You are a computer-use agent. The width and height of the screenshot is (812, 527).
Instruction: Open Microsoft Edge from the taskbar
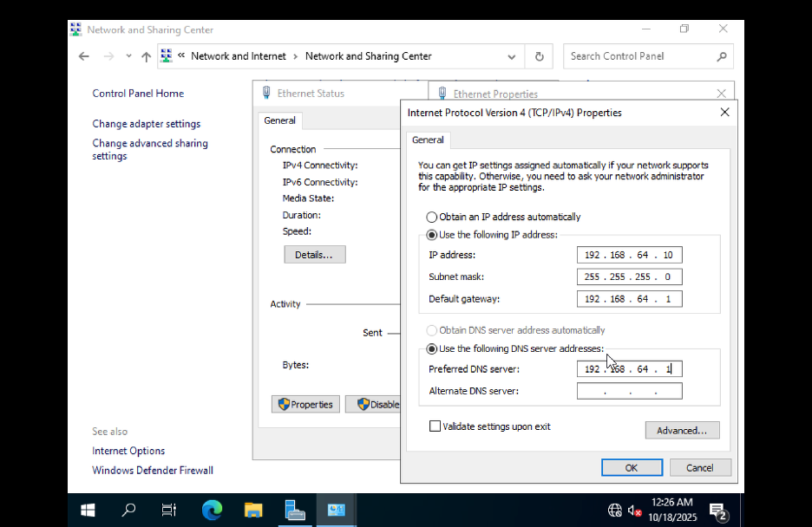point(212,510)
